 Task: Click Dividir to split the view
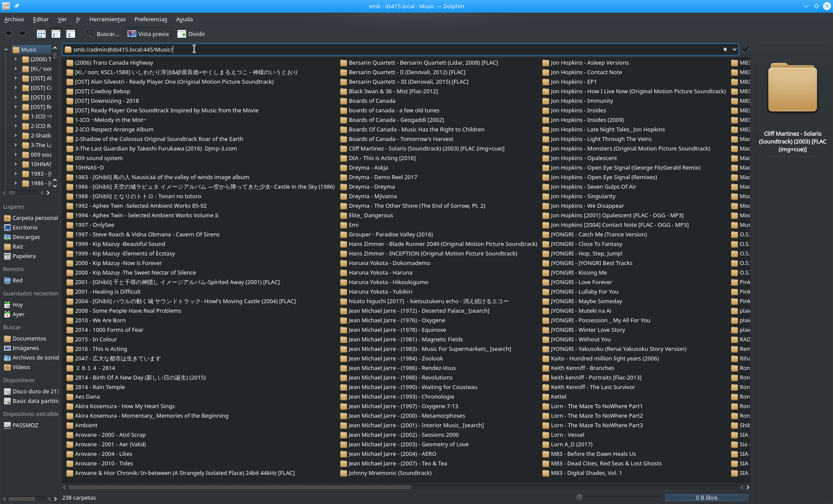[191, 34]
